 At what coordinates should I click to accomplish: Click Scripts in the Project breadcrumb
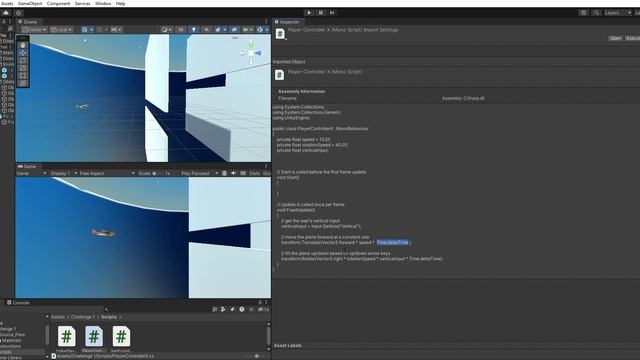109,317
